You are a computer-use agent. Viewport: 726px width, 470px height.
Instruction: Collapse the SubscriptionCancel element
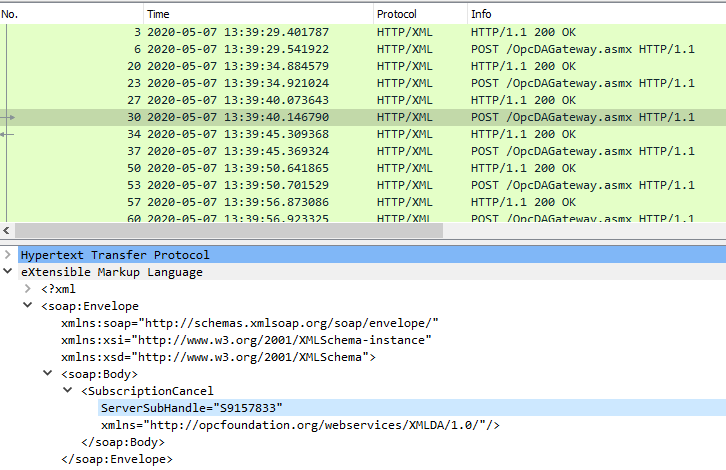(x=68, y=391)
